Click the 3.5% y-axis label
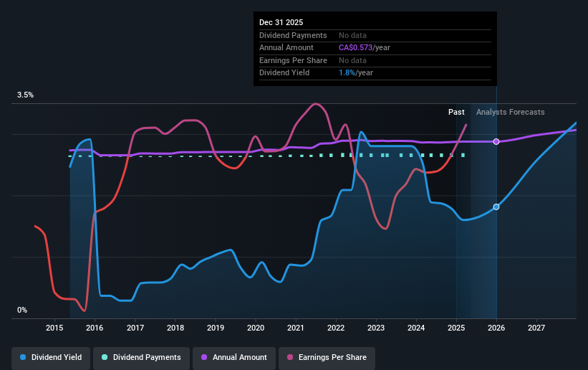Image resolution: width=588 pixels, height=370 pixels. (25, 95)
